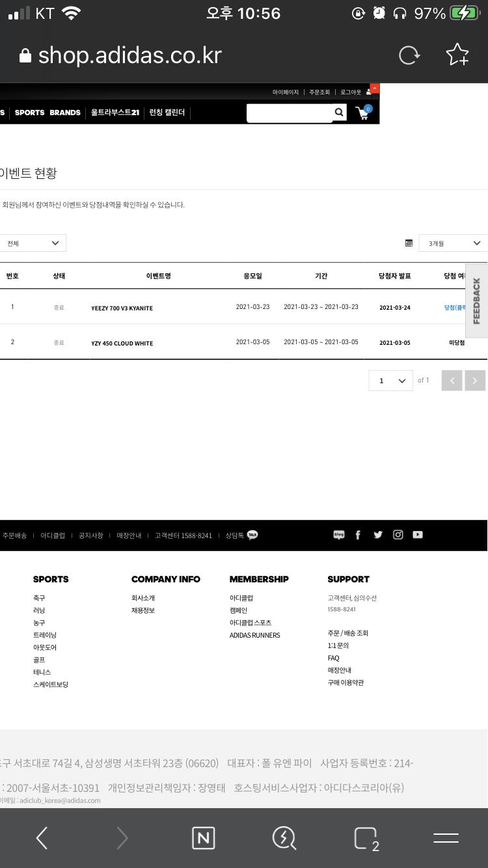Open the Twitter icon in footer

[x=378, y=535]
